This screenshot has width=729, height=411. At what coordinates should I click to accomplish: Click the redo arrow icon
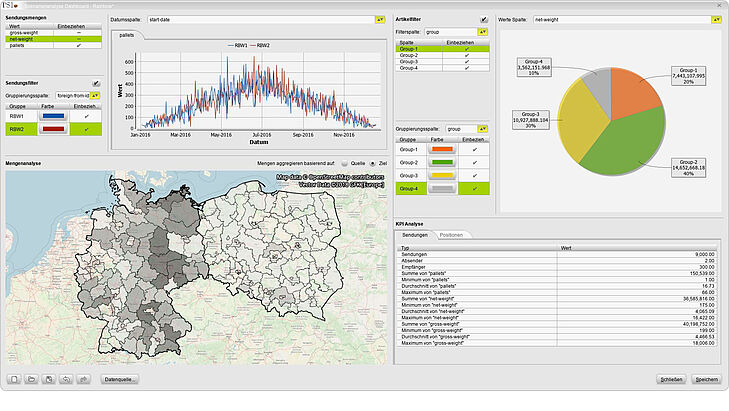coord(84,380)
